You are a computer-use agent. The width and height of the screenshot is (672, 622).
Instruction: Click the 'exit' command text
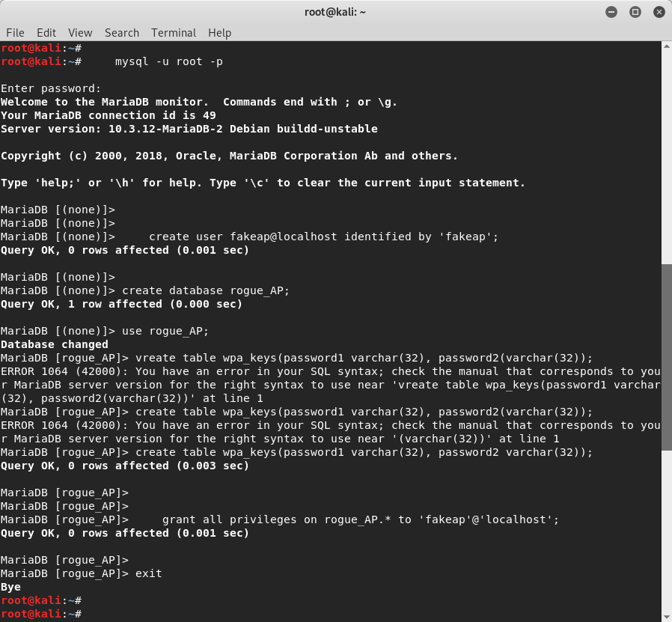[149, 573]
